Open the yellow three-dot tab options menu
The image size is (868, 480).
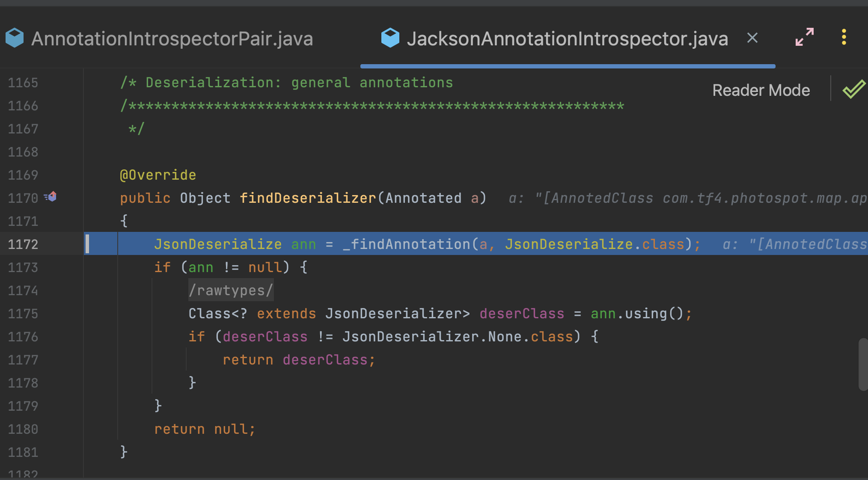844,38
